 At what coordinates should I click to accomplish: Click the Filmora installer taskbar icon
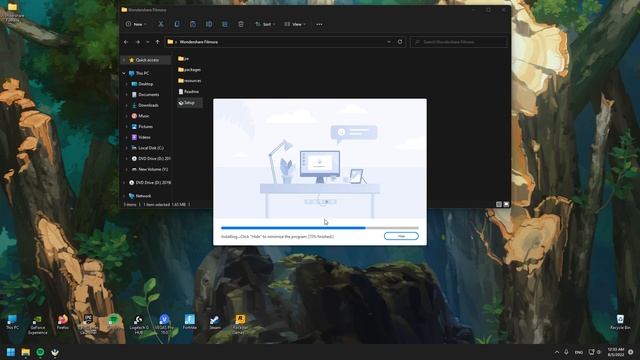pos(55,352)
